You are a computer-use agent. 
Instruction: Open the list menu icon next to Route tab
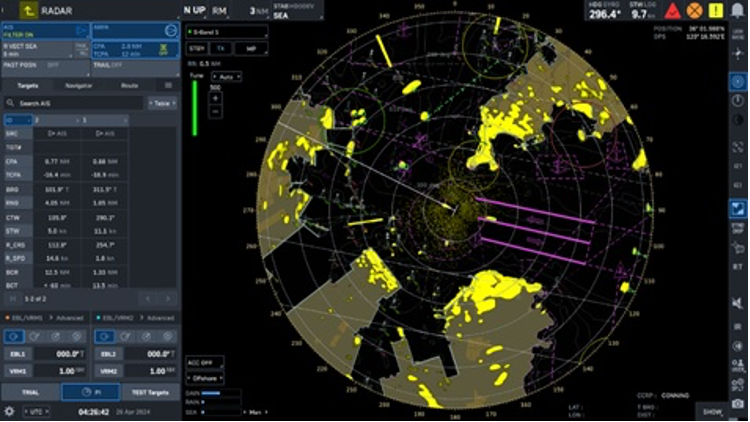168,85
